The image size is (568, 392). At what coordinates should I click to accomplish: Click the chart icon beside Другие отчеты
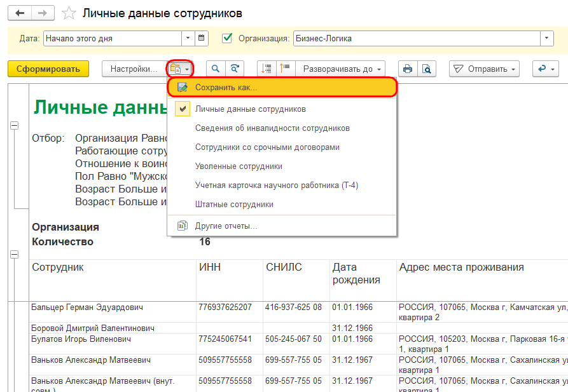click(x=182, y=226)
